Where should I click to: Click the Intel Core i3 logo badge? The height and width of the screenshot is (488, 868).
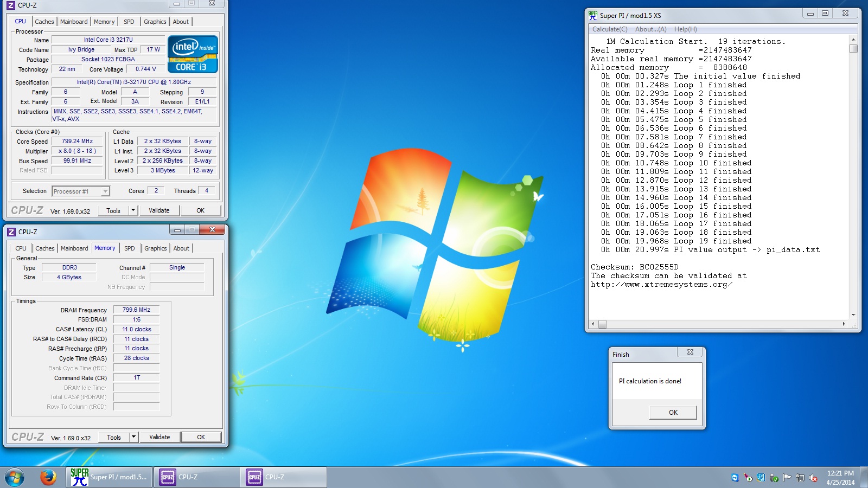tap(193, 54)
